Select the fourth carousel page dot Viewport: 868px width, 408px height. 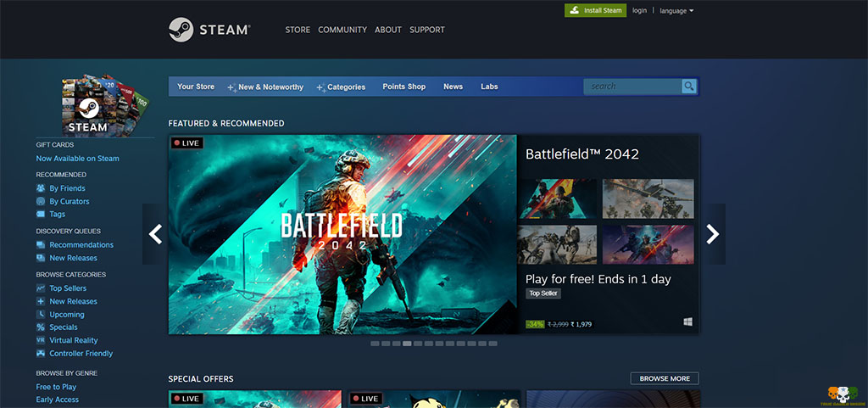(x=407, y=344)
